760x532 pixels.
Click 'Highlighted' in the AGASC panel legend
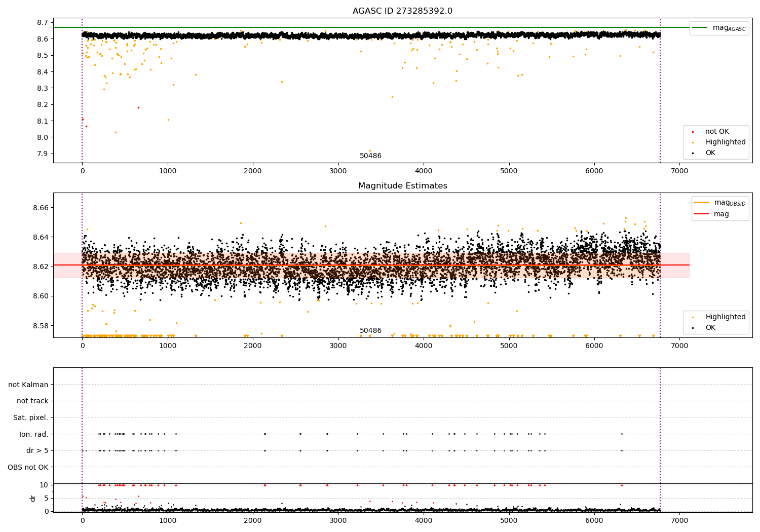pyautogui.click(x=726, y=142)
